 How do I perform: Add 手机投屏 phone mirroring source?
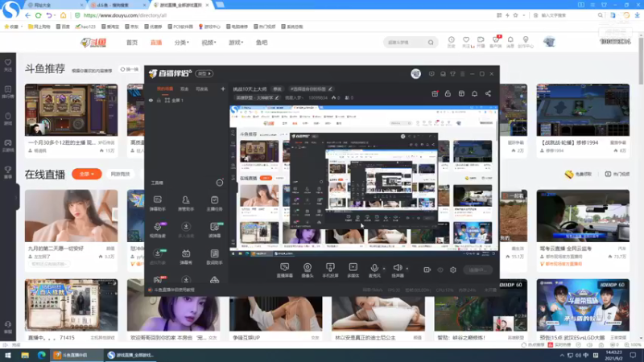tap(330, 270)
